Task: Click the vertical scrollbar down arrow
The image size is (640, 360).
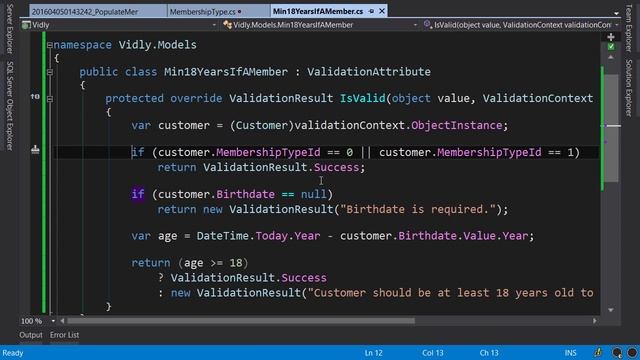Action: click(x=611, y=310)
